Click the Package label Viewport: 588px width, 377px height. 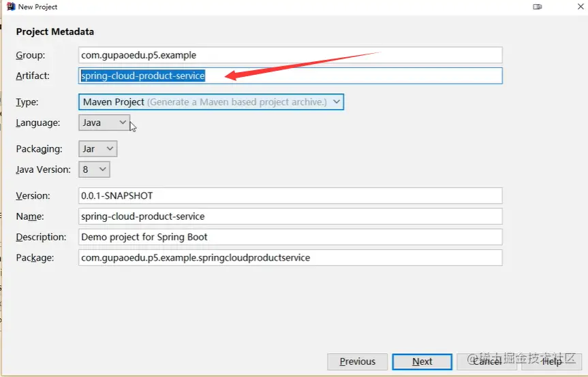click(35, 258)
